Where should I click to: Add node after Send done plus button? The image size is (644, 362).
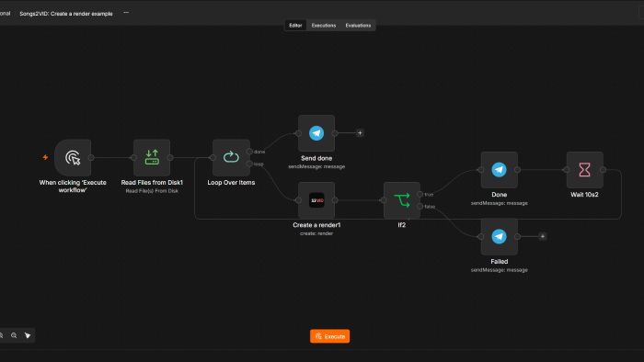[x=360, y=133]
